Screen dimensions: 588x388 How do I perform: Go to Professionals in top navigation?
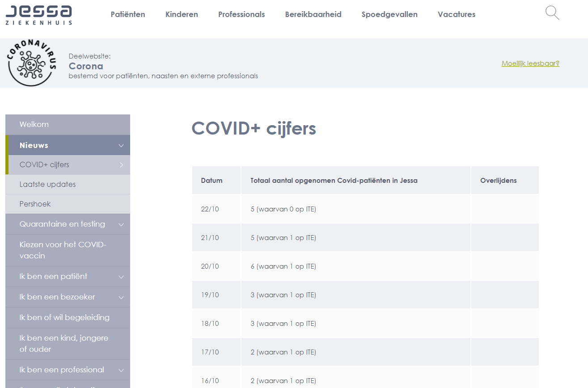[x=241, y=14]
